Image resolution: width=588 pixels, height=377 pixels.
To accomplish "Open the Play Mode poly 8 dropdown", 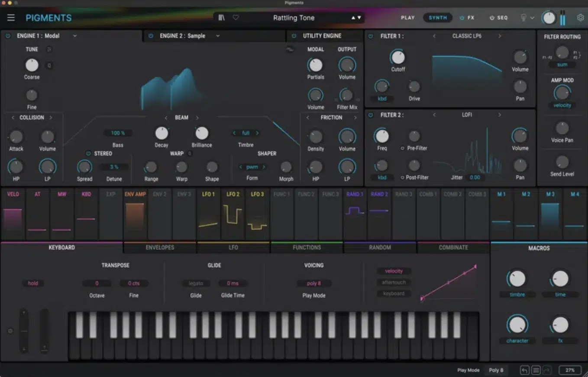I will (314, 283).
